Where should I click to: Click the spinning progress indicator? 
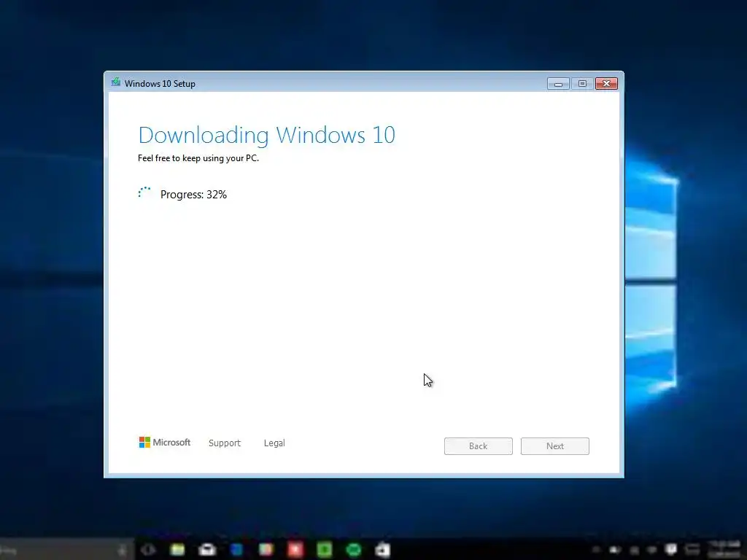click(144, 192)
